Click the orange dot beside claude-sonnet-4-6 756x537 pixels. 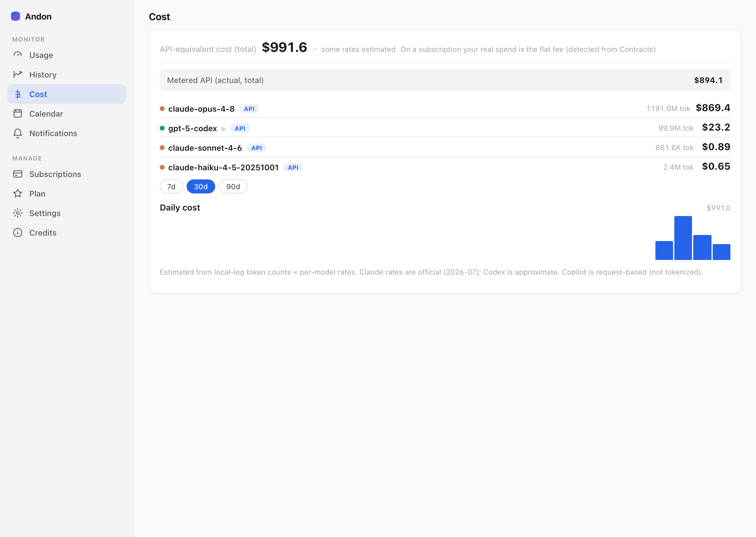coord(162,148)
